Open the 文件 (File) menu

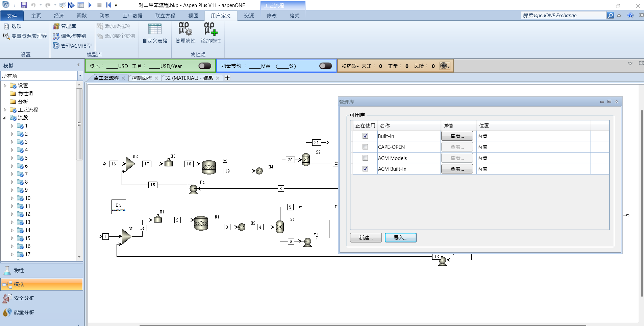pos(12,16)
